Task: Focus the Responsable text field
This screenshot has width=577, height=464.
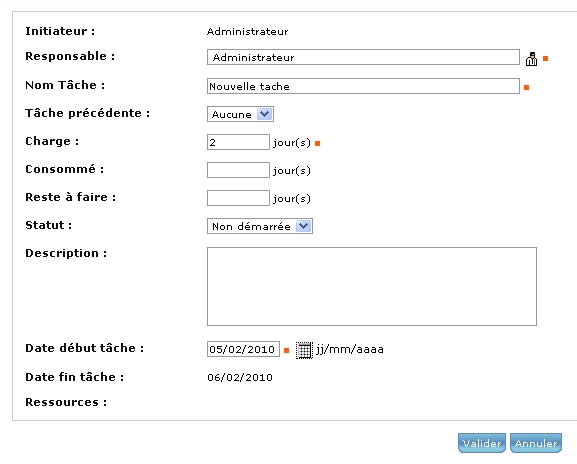Action: 363,57
